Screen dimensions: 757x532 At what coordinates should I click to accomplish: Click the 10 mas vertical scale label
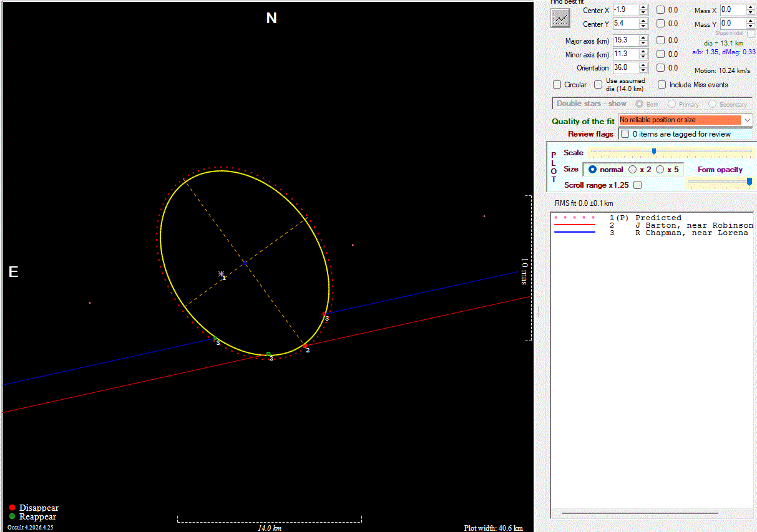coord(525,271)
